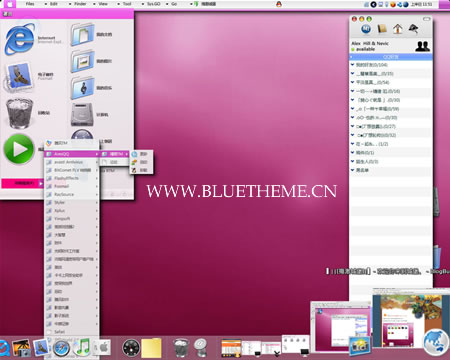Open the Tool menu in menu bar

coord(127,4)
